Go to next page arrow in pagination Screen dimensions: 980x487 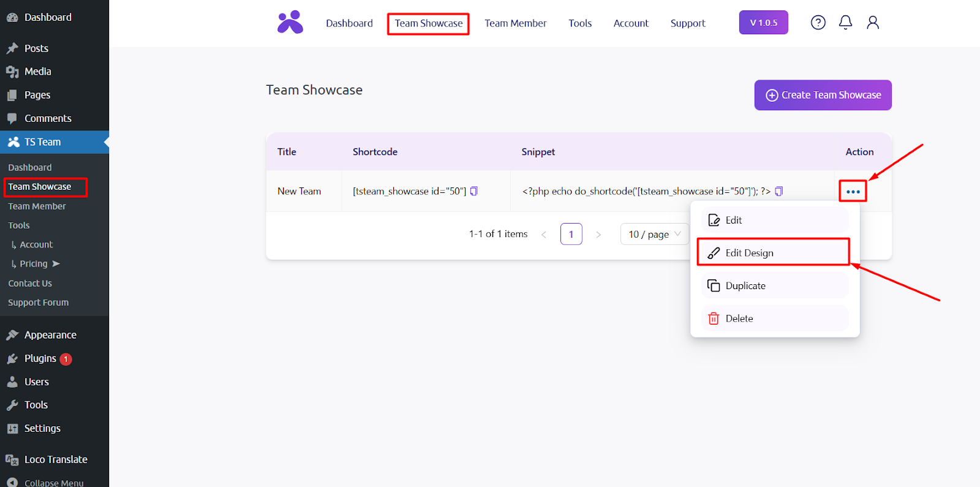pos(598,235)
